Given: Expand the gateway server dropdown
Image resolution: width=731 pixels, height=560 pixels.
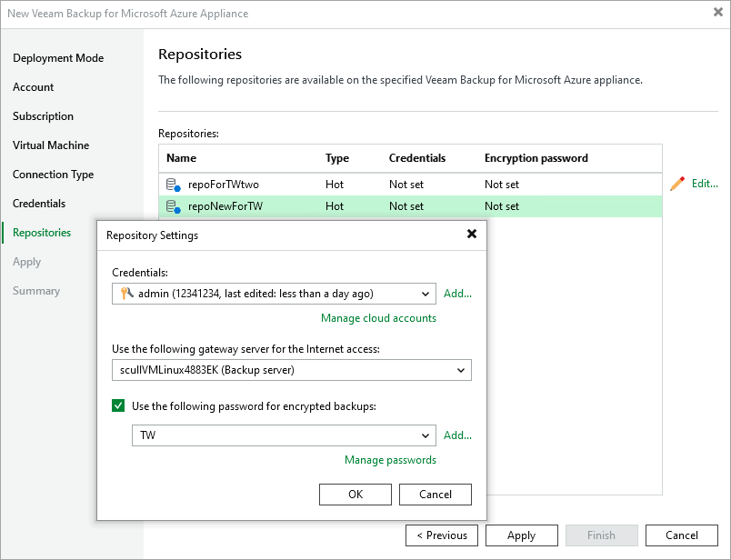Looking at the screenshot, I should pyautogui.click(x=461, y=370).
